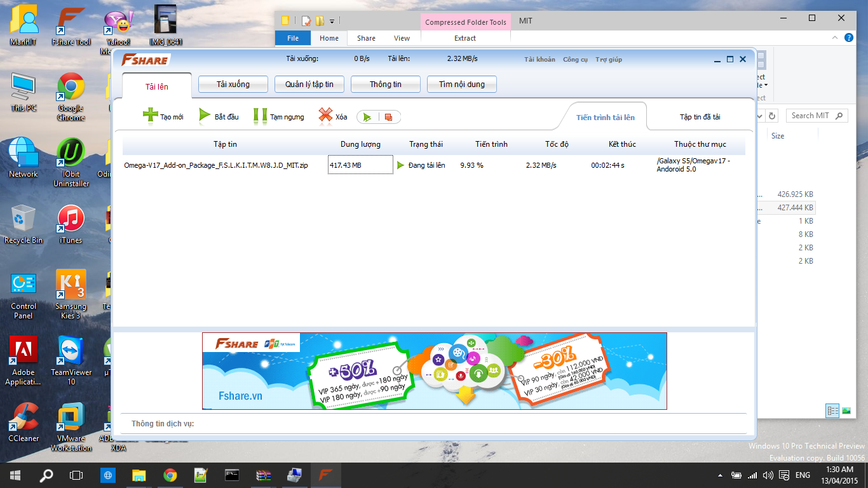The width and height of the screenshot is (868, 488).
Task: Open the Trợ giúp menu
Action: pyautogui.click(x=609, y=59)
